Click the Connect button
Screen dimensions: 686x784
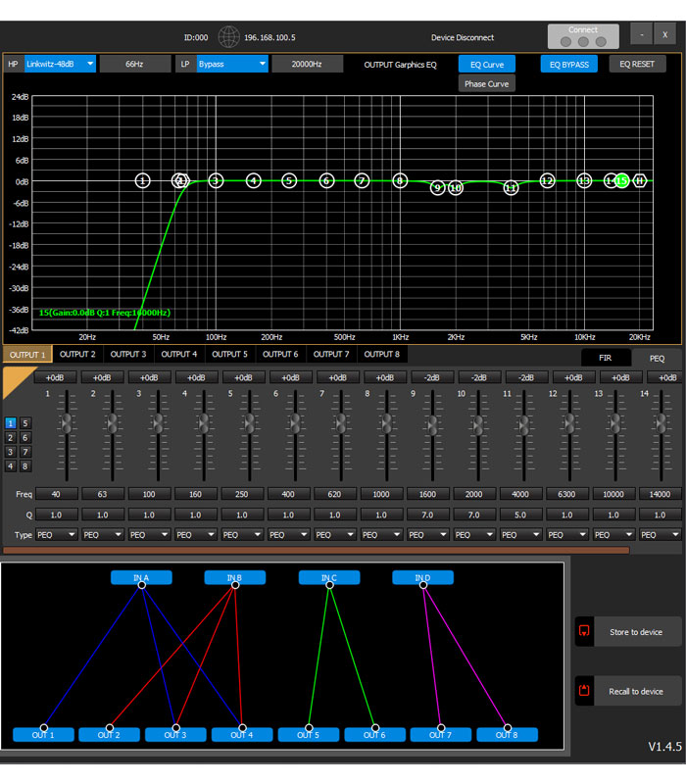[x=582, y=36]
